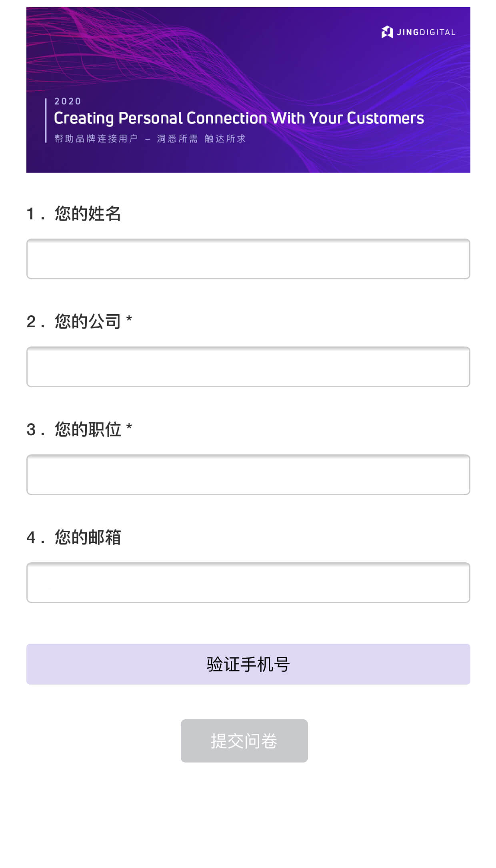Click the JINGDIGITAL logo icon

pos(387,32)
